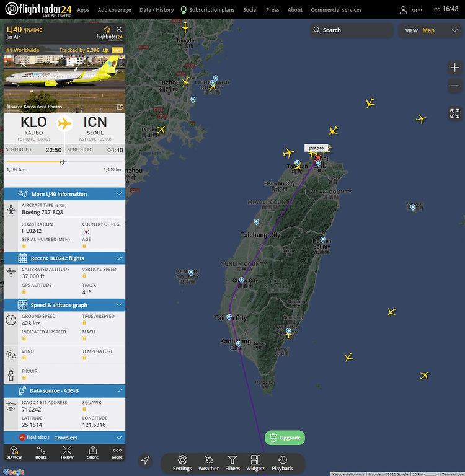Expand the Travelers section
Screen dimensions: 465x476
pos(64,438)
